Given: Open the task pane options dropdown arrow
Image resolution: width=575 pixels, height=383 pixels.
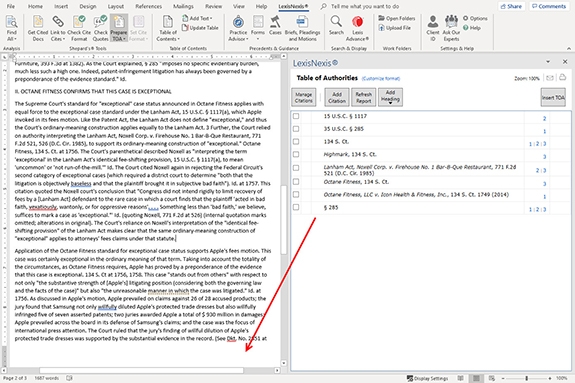Looking at the screenshot, I should pyautogui.click(x=548, y=62).
